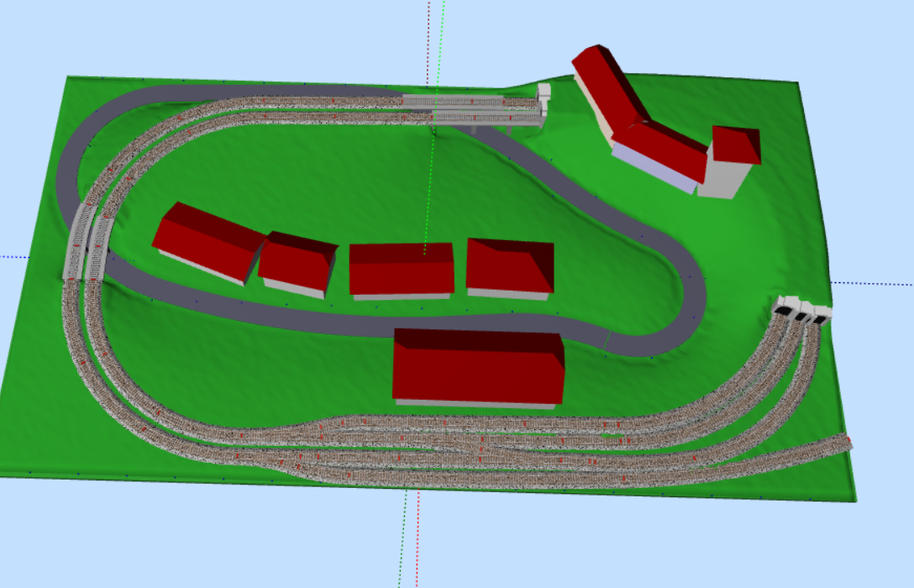
Task: Click the leftmost house in the row of four
Action: pyautogui.click(x=208, y=239)
